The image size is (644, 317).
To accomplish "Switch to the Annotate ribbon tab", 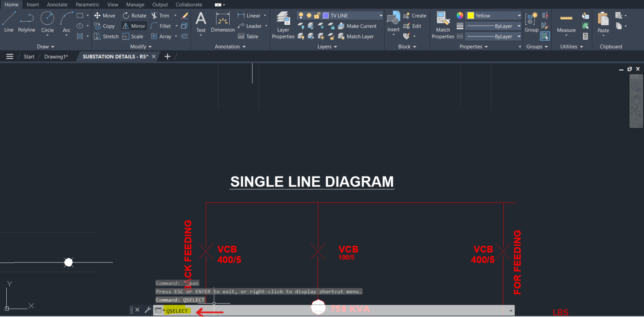I will click(57, 5).
